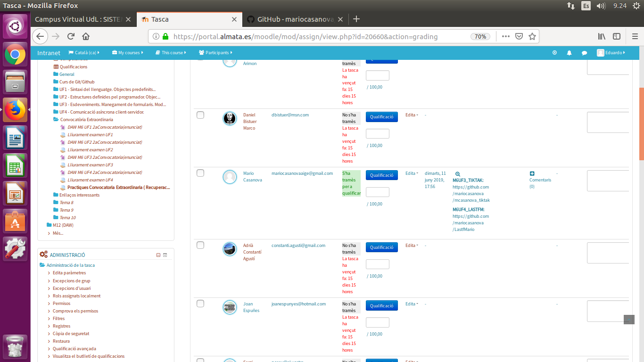The image size is (644, 362).
Task: Go to Firefox home page
Action: [x=86, y=36]
